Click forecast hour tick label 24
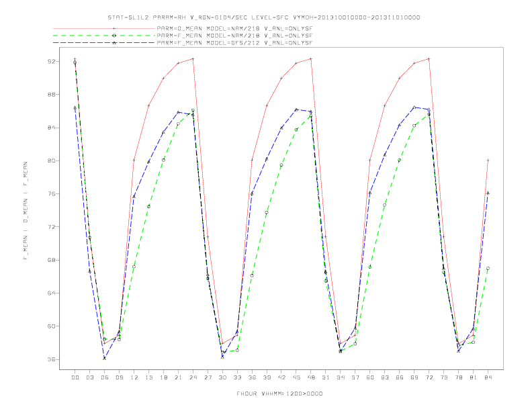Viewport: 532px width, 411px height. (193, 377)
